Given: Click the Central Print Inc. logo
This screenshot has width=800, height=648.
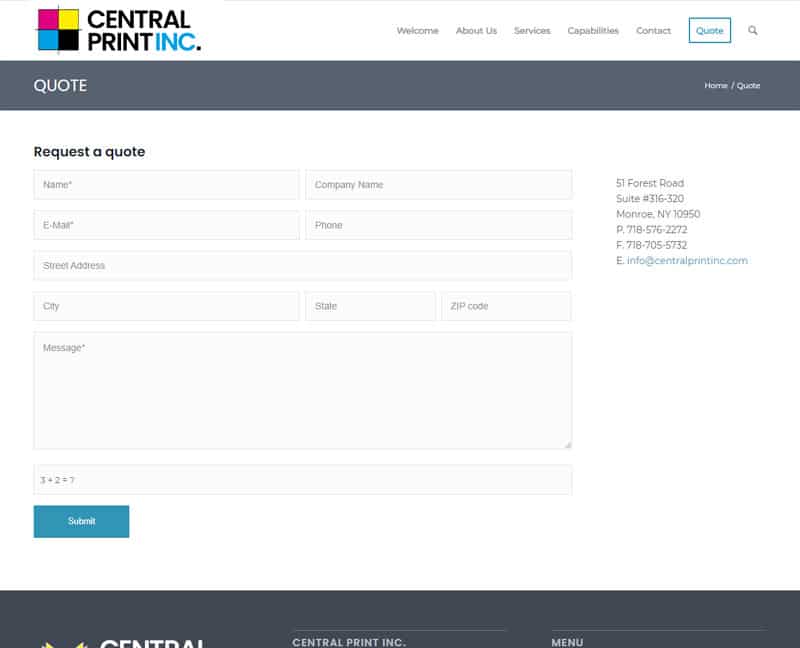Looking at the screenshot, I should [118, 30].
